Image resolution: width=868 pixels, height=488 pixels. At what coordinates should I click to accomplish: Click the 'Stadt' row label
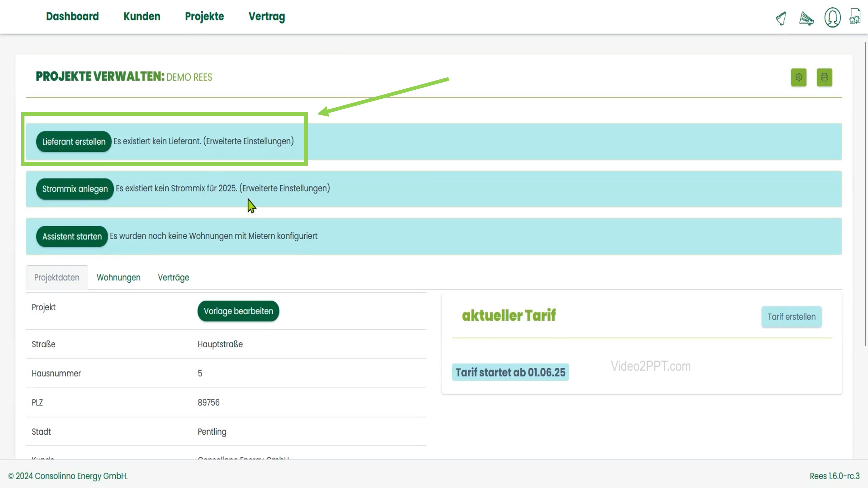coord(41,432)
